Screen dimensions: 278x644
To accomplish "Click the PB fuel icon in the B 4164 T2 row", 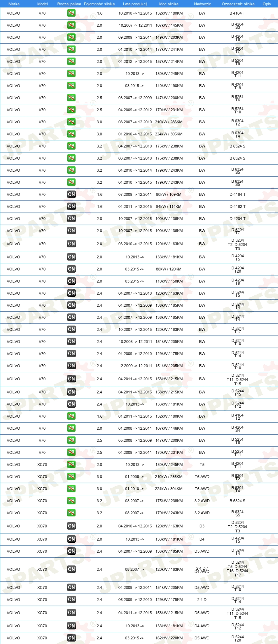I will [x=71, y=416].
